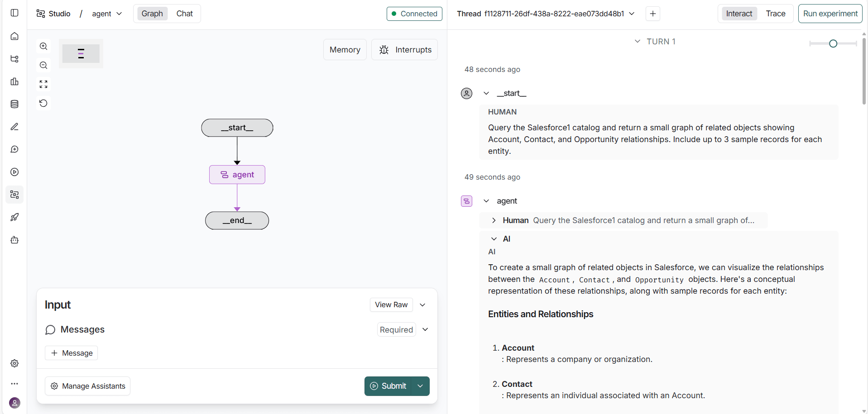
Task: Switch to Trace mode
Action: tap(775, 14)
